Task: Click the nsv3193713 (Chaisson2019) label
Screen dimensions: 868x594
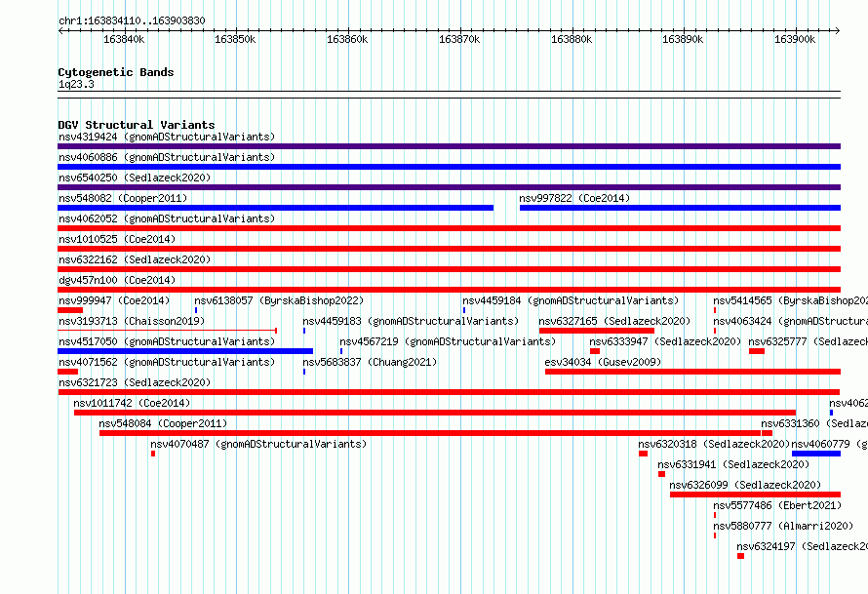Action: 132,321
